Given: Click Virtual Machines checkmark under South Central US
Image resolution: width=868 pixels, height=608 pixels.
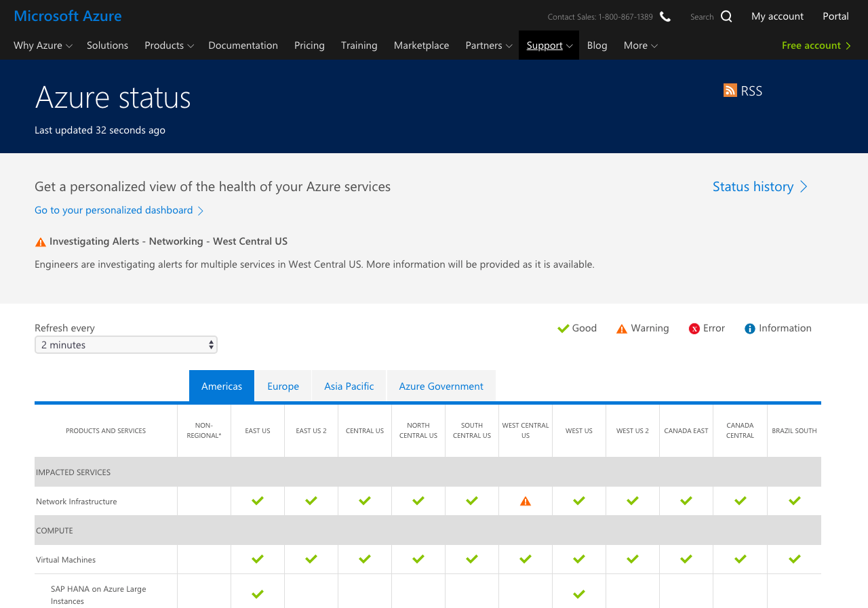Looking at the screenshot, I should [x=472, y=559].
